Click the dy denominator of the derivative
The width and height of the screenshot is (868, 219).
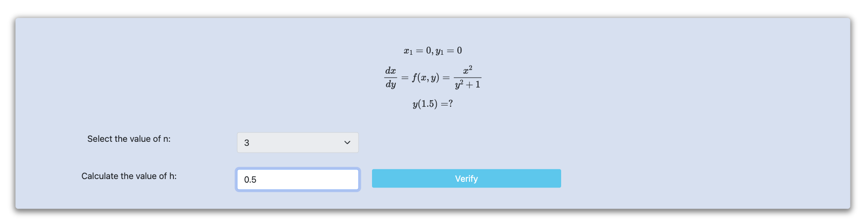click(390, 85)
